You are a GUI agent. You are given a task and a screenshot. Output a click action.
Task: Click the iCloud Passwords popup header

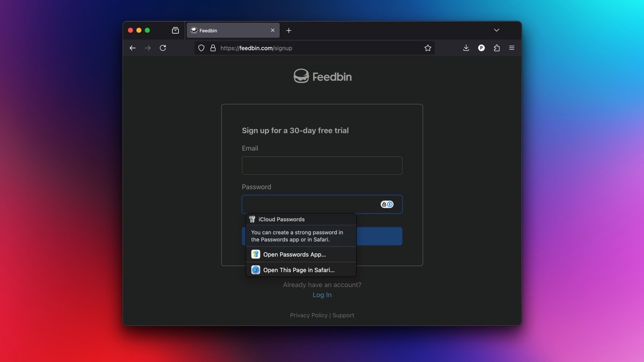pos(301,219)
